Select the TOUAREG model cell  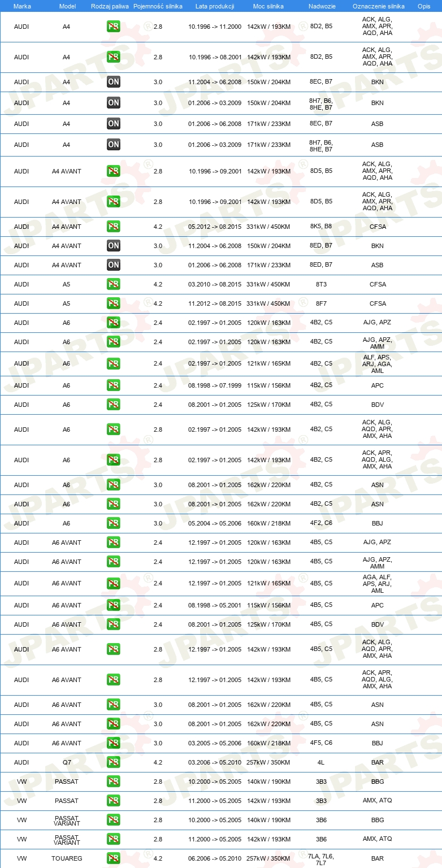[67, 858]
